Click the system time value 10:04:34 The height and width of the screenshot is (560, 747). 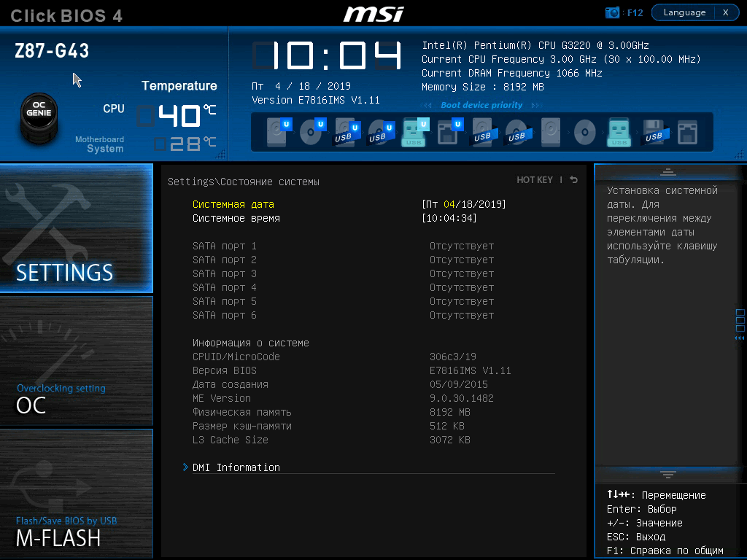coord(449,218)
